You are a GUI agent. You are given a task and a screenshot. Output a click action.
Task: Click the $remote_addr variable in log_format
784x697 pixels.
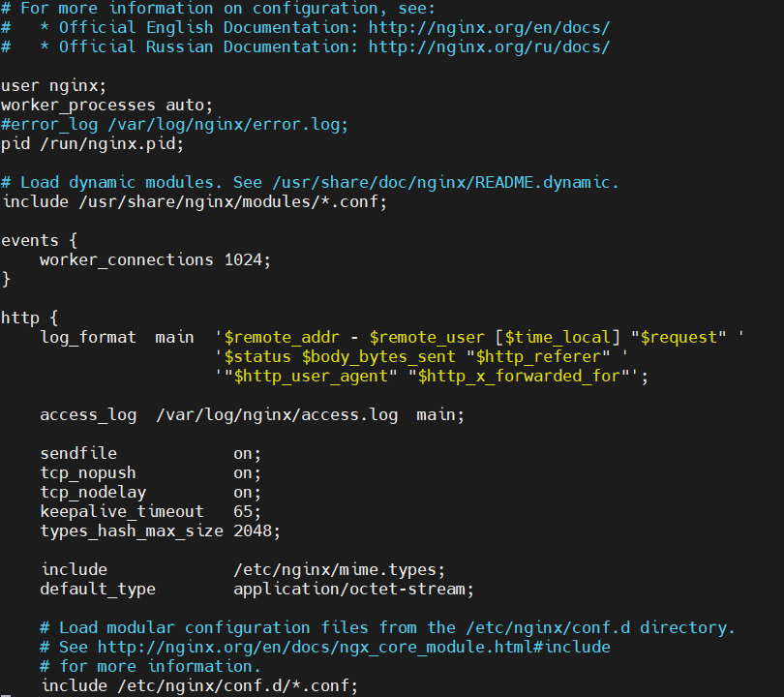tap(282, 338)
